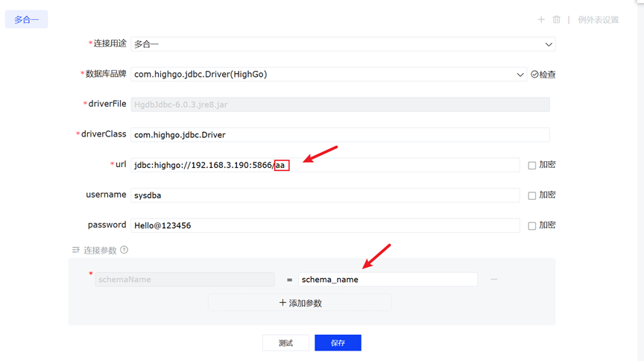The image size is (644, 361).
Task: Click the 添加参数 add parameter button
Action: [x=300, y=303]
